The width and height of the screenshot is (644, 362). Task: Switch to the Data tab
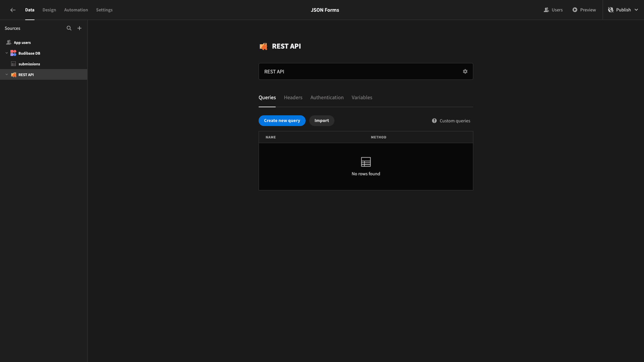pyautogui.click(x=30, y=10)
